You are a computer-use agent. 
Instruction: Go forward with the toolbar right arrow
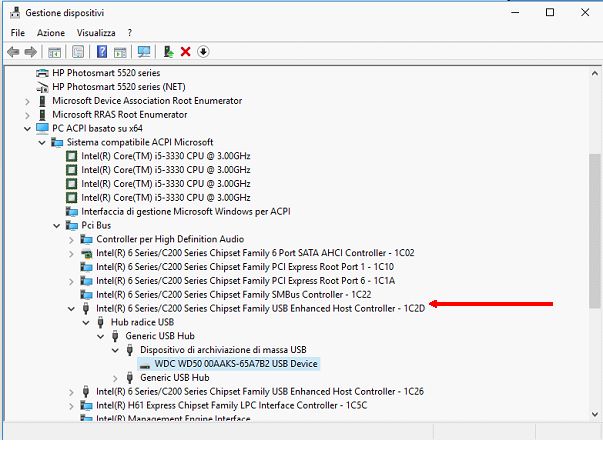coord(31,52)
